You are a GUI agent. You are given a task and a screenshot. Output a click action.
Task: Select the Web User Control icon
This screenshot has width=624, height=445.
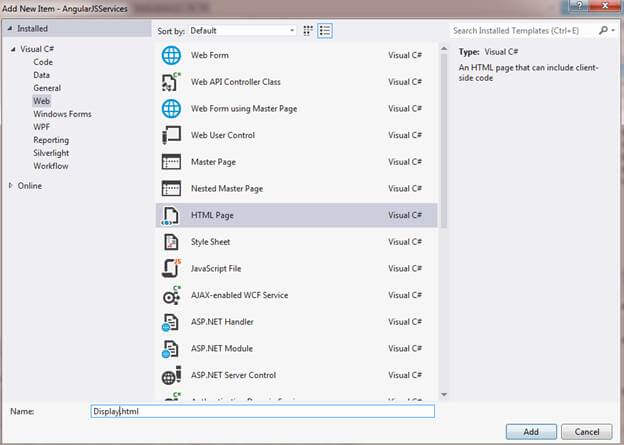(x=171, y=135)
